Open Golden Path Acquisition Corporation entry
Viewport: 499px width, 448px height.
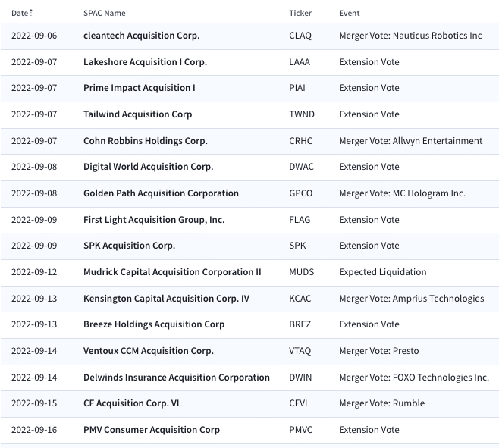coord(161,193)
